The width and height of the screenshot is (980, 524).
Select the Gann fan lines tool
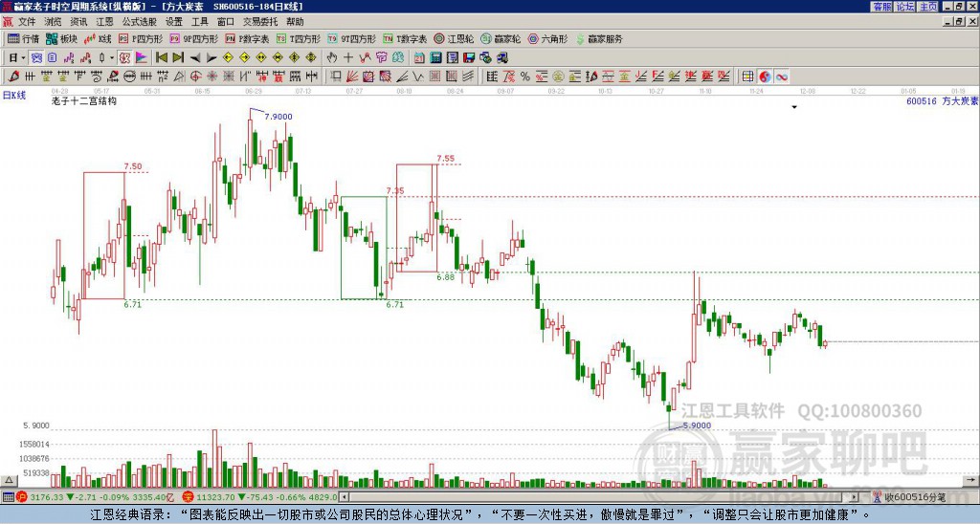click(x=352, y=76)
